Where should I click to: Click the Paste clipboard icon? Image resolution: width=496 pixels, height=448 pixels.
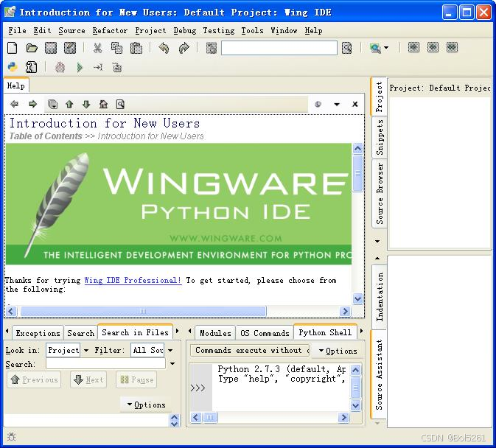click(136, 48)
